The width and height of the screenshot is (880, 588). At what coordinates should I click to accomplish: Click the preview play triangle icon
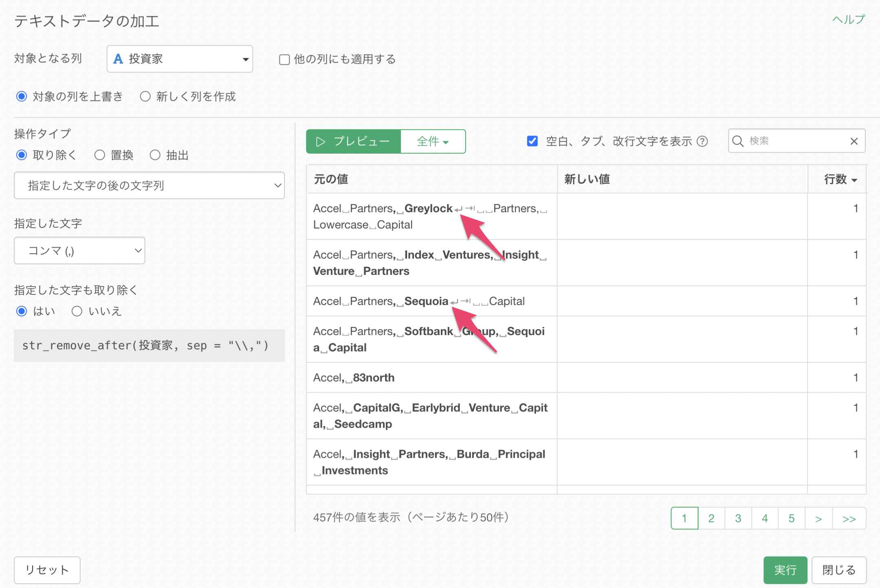pyautogui.click(x=321, y=141)
